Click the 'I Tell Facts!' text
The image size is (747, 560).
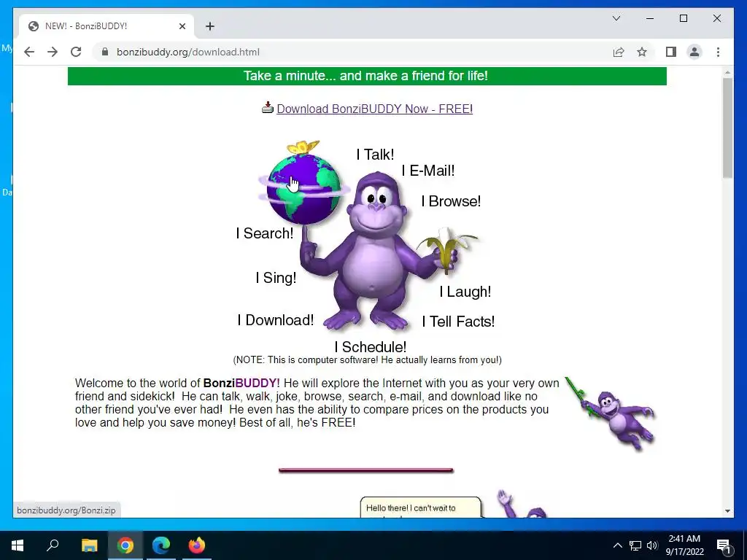click(x=458, y=322)
